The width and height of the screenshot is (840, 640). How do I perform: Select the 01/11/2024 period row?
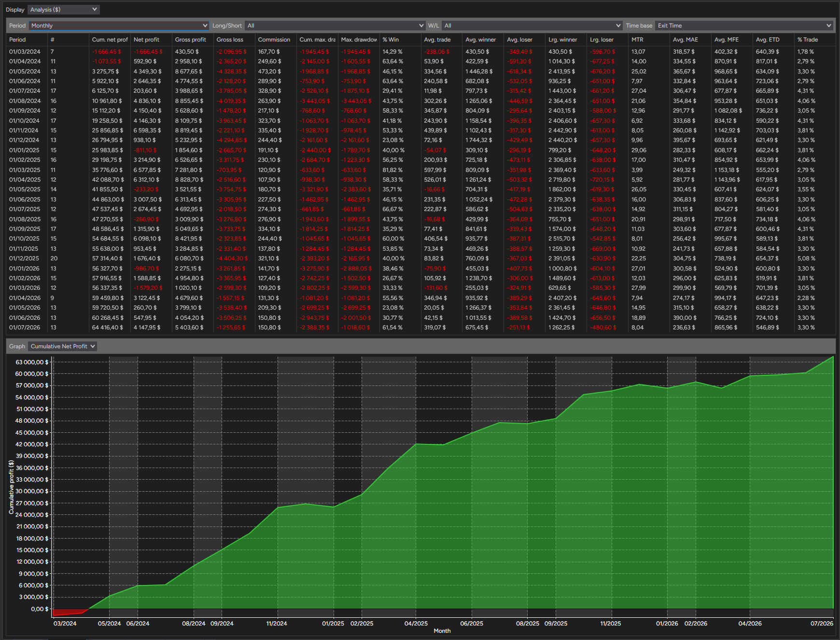coord(421,130)
